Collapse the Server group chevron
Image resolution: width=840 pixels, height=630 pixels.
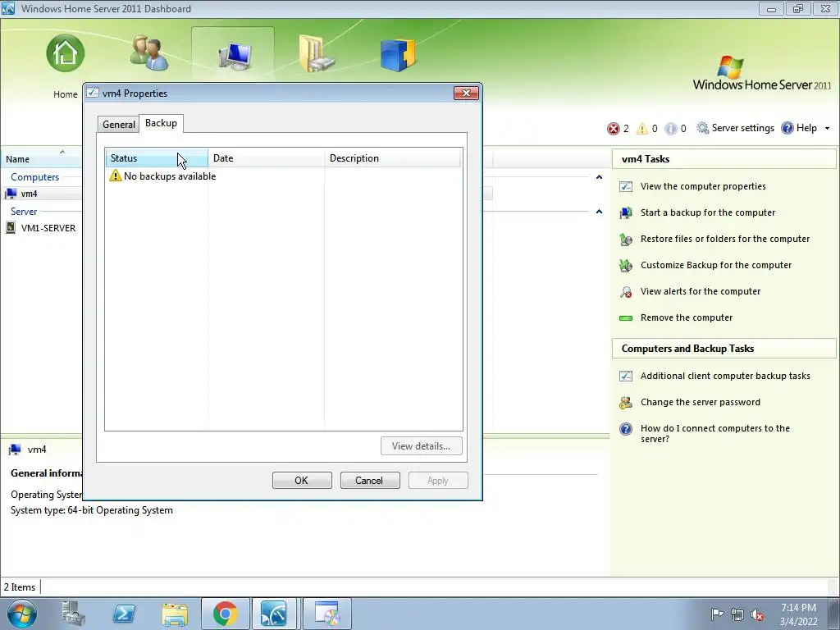pos(599,212)
